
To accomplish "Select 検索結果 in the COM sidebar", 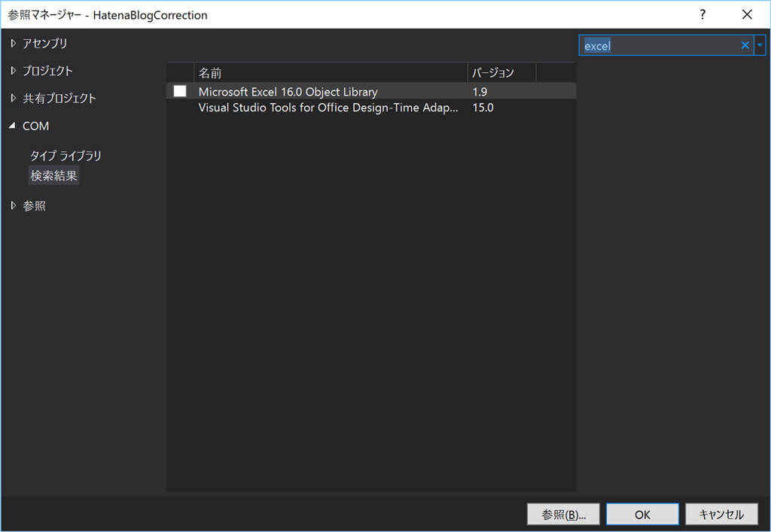I will (x=53, y=175).
